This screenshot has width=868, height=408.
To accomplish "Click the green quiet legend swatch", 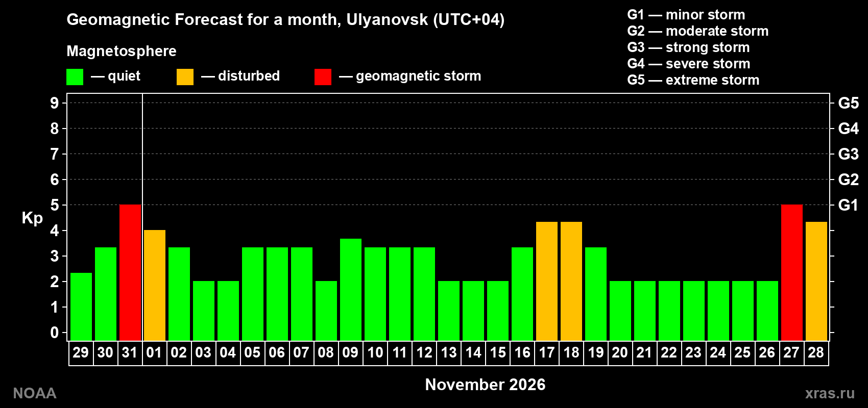I will pos(75,77).
